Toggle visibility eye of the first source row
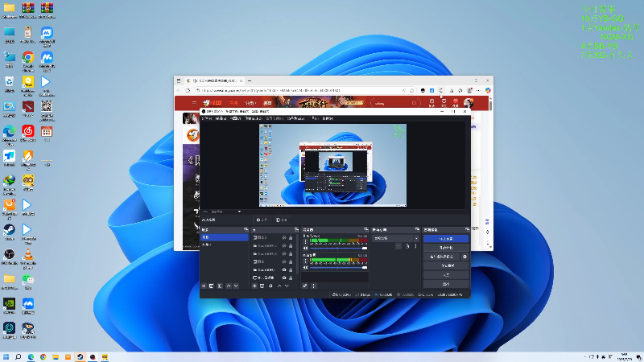Image resolution: width=644 pixels, height=362 pixels. click(284, 238)
